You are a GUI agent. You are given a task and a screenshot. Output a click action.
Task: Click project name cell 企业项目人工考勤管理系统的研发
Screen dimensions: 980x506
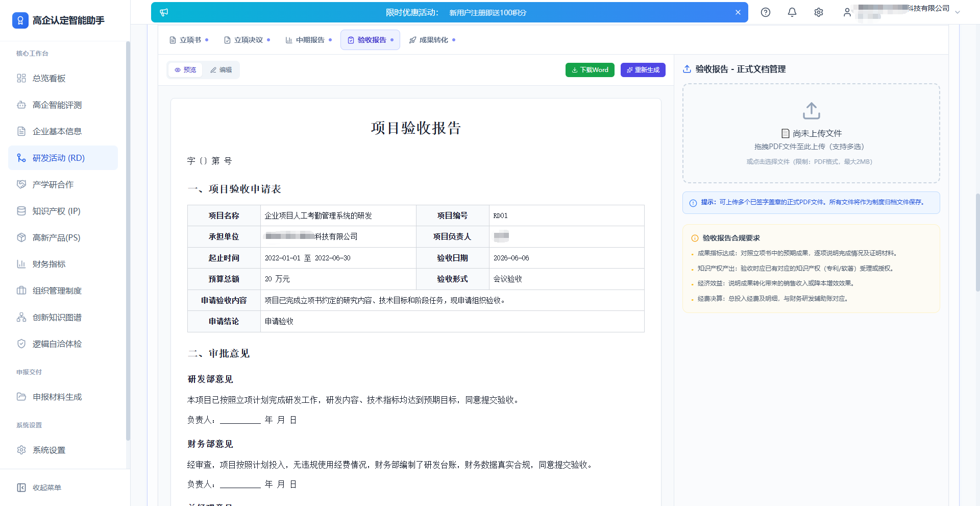tap(338, 215)
